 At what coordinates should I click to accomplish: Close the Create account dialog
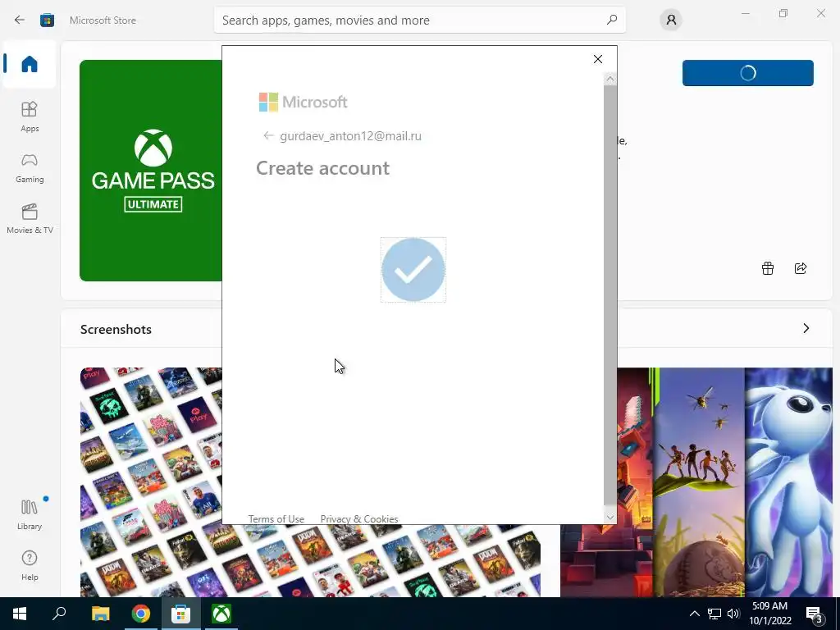click(598, 59)
